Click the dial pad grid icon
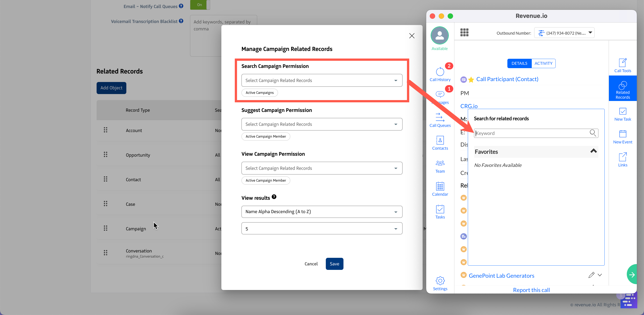 pyautogui.click(x=464, y=32)
